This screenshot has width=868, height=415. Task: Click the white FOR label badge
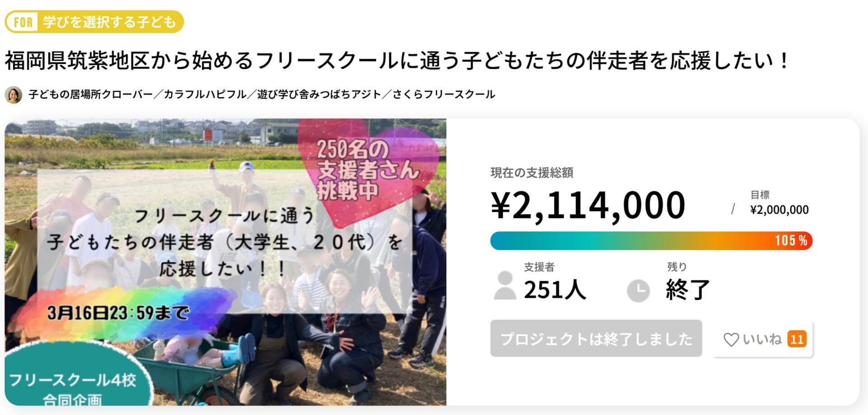[x=23, y=22]
